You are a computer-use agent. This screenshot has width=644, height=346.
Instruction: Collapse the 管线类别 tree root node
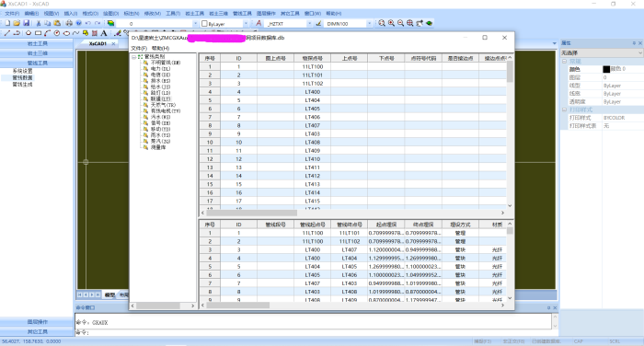coord(134,57)
